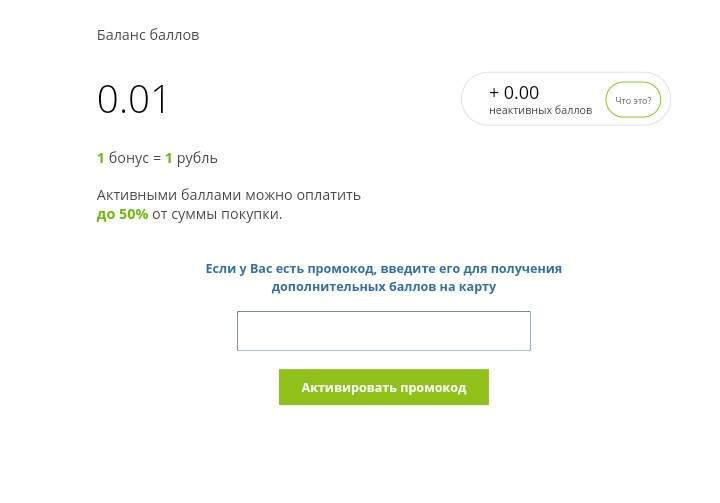Click the word "бонус" in the rate line
The height and width of the screenshot is (503, 720).
128,158
